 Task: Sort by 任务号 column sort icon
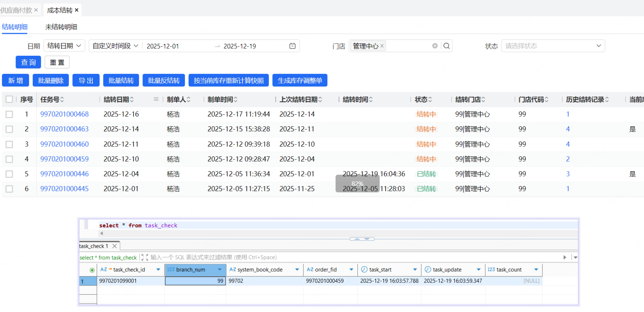pyautogui.click(x=62, y=100)
